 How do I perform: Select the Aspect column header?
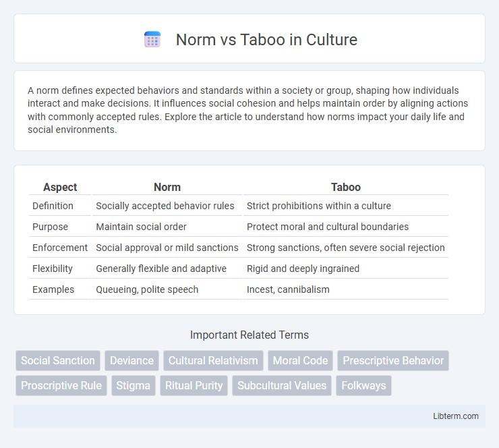tap(60, 187)
